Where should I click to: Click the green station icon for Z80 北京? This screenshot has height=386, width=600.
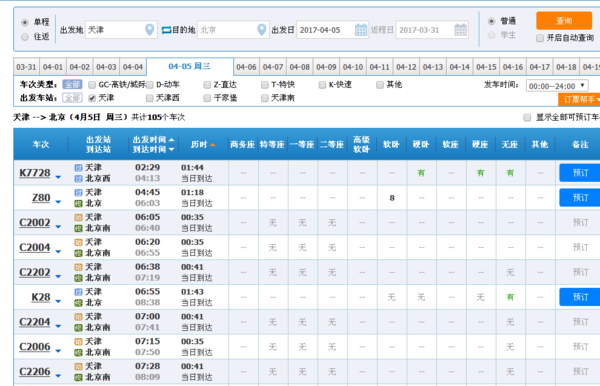point(78,203)
